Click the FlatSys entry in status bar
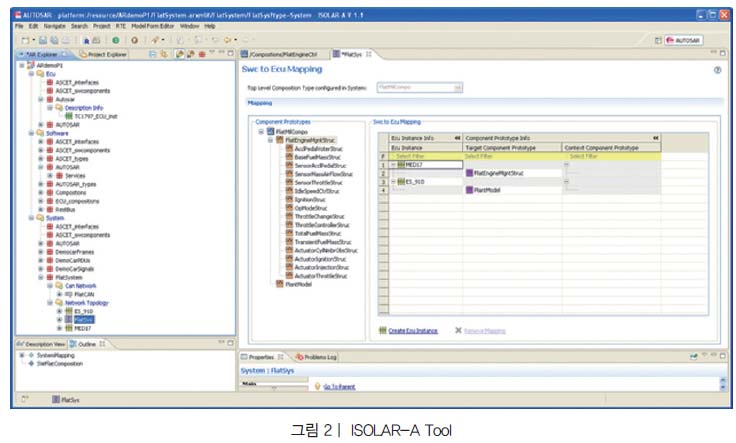Image resolution: width=736 pixels, height=443 pixels. (66, 400)
